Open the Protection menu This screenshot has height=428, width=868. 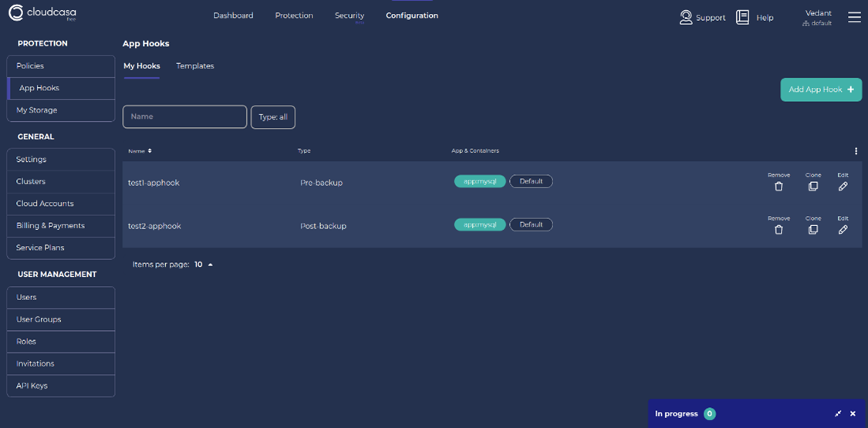click(294, 15)
